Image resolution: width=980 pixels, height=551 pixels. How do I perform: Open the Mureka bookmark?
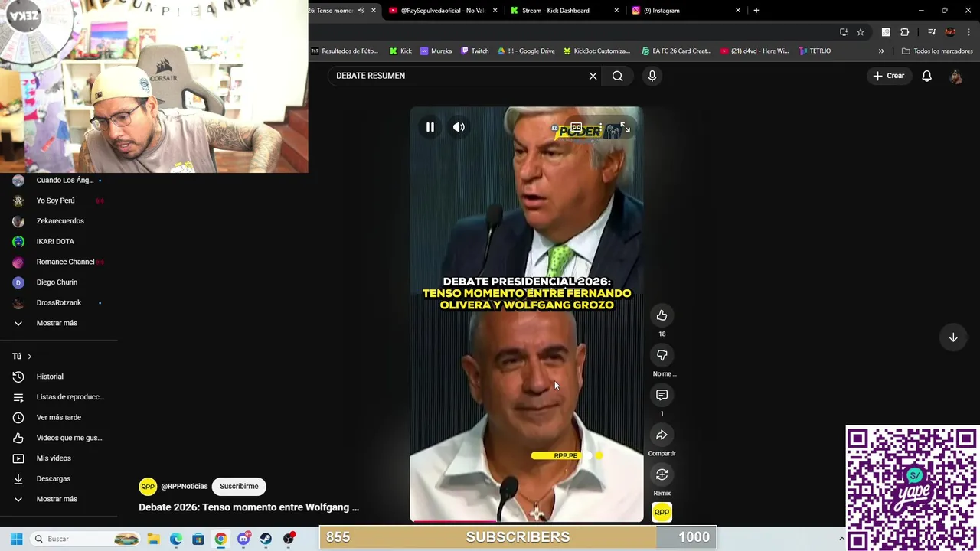click(x=436, y=51)
